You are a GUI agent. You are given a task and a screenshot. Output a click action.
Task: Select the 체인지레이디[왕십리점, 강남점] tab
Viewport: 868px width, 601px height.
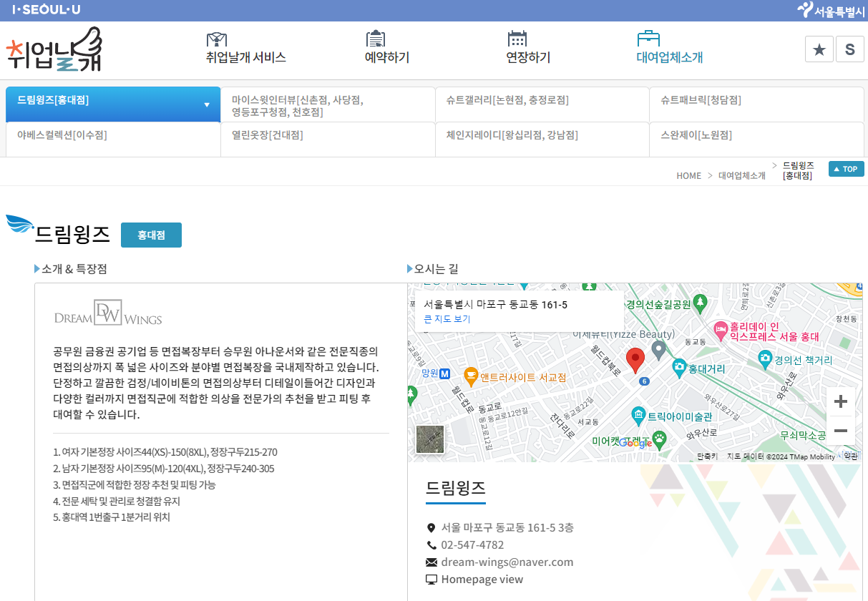(x=542, y=139)
